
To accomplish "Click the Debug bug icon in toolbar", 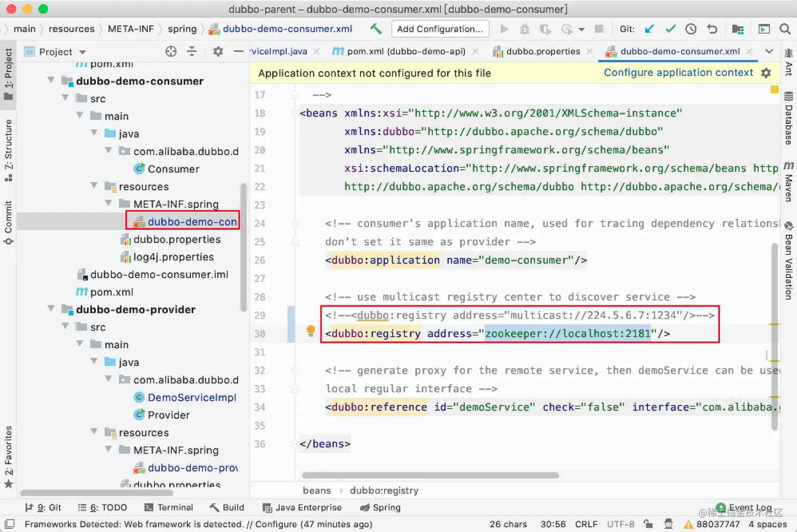I will (x=524, y=29).
